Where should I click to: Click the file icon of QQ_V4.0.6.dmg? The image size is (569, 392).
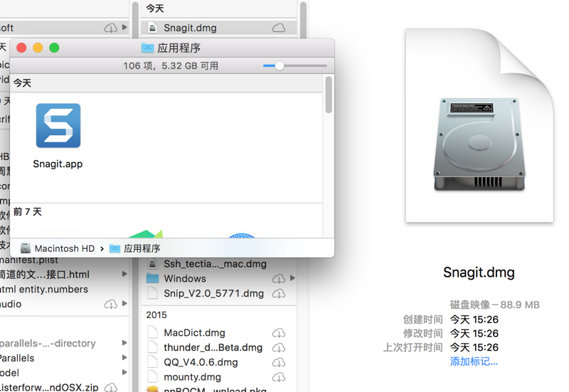tap(153, 362)
